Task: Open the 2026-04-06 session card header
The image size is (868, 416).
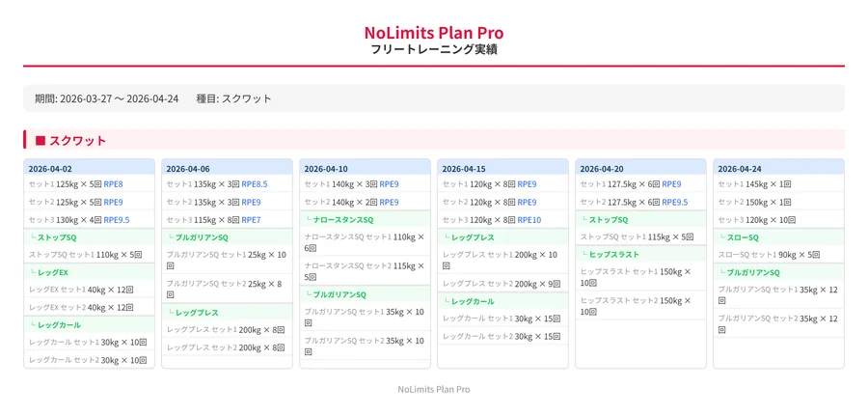Action: [227, 168]
